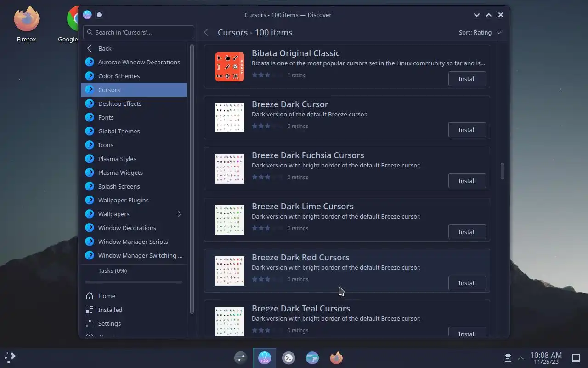The width and height of the screenshot is (588, 368).
Task: Open the Settings page
Action: pyautogui.click(x=134, y=323)
